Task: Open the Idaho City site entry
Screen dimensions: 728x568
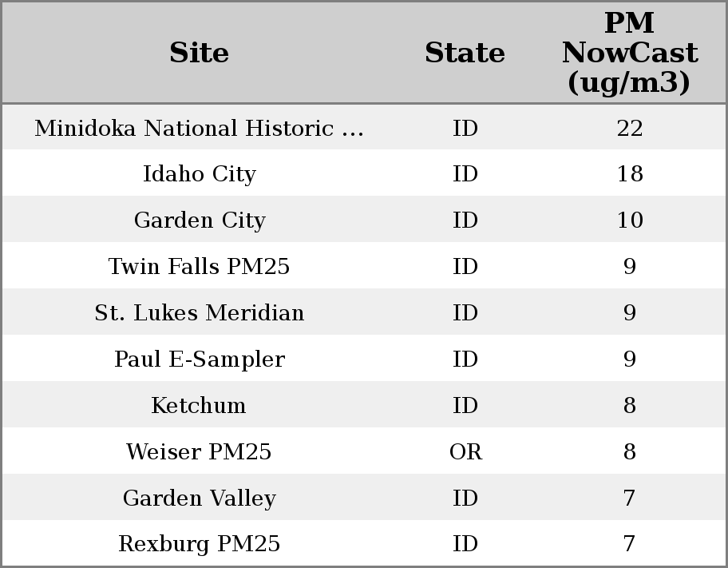Action: (x=199, y=174)
